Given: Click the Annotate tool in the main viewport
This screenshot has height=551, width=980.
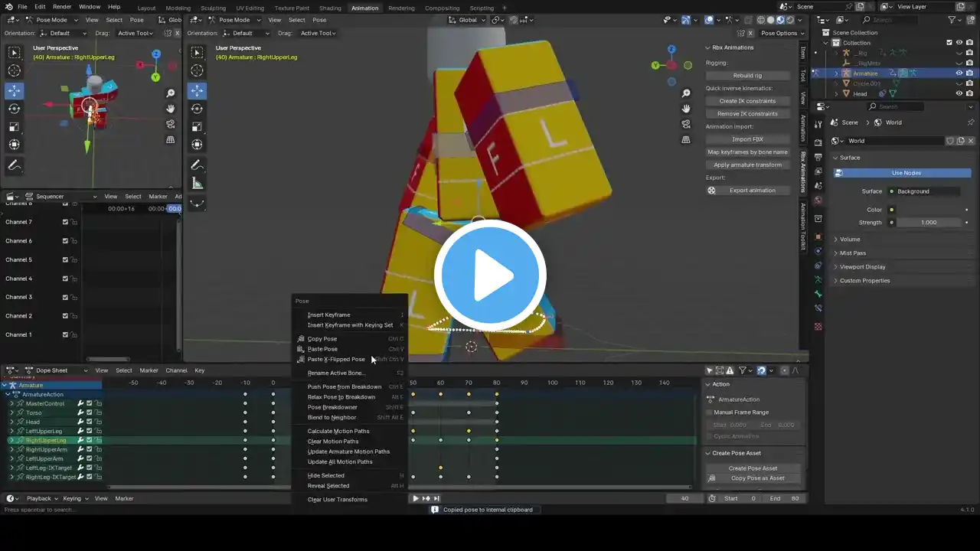Looking at the screenshot, I should (x=197, y=165).
